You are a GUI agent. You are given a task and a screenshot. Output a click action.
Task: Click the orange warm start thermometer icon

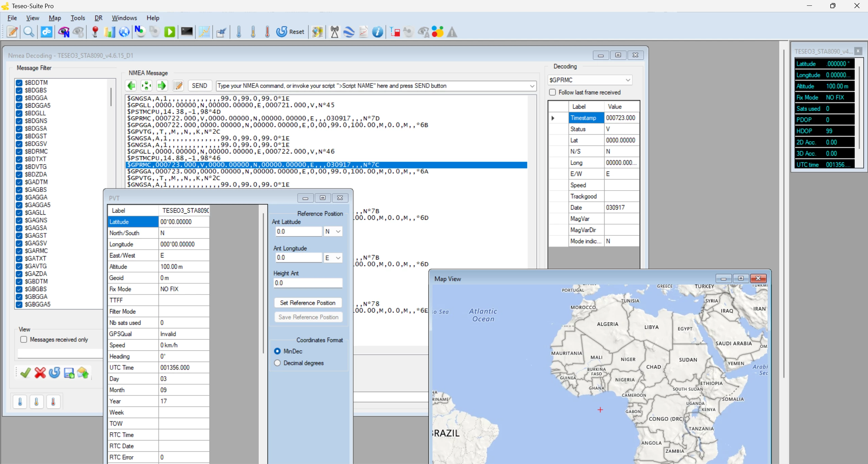click(x=253, y=32)
